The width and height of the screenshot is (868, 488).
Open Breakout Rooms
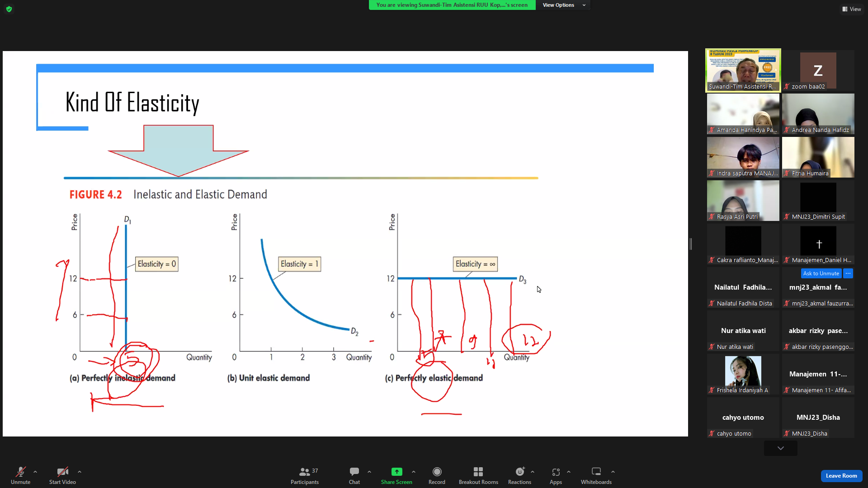(x=478, y=475)
